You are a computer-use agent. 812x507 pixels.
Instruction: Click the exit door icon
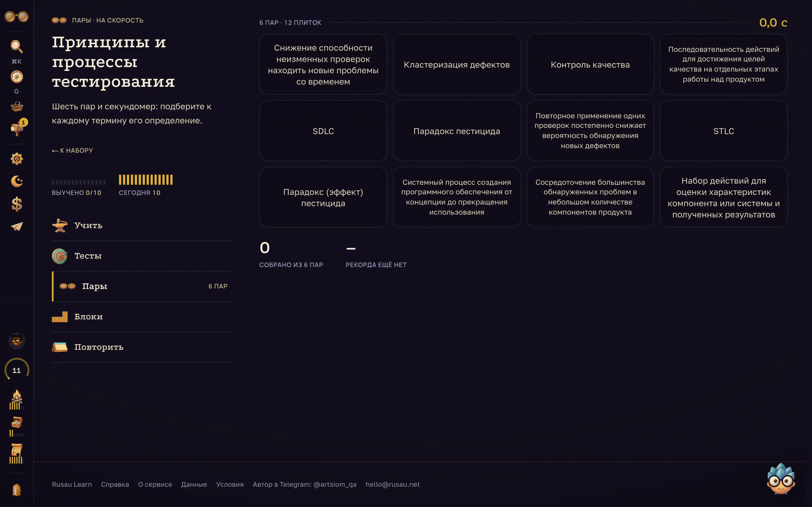[16, 490]
